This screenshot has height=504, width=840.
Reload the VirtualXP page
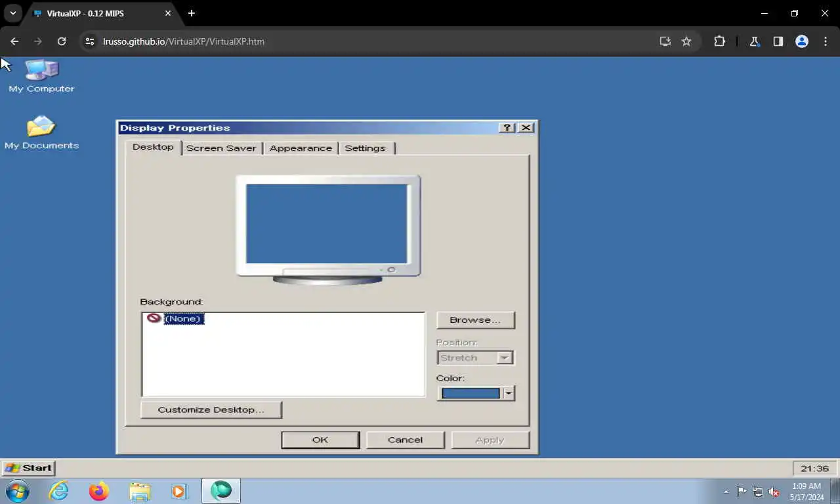62,41
